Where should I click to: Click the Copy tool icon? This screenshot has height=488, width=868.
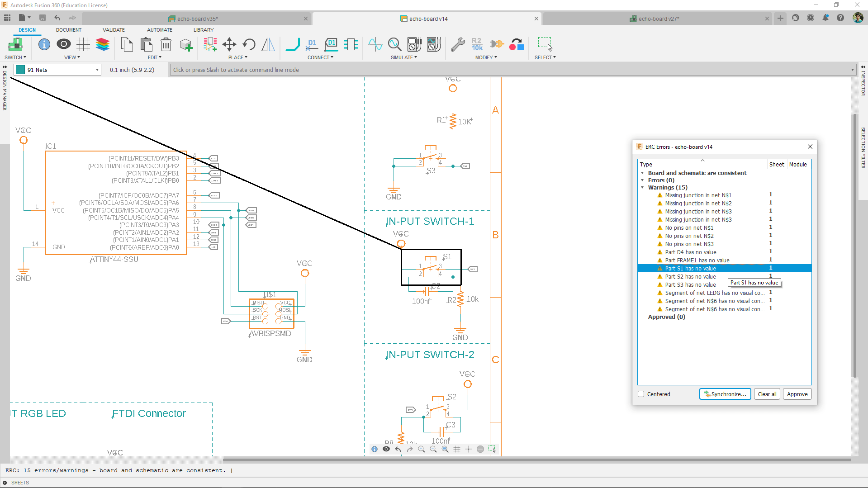coord(127,44)
